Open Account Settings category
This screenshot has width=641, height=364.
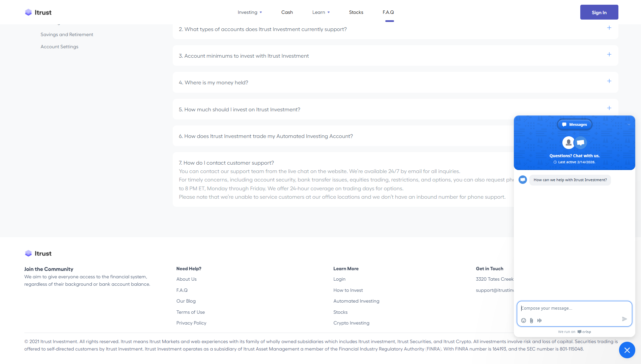[x=59, y=47]
